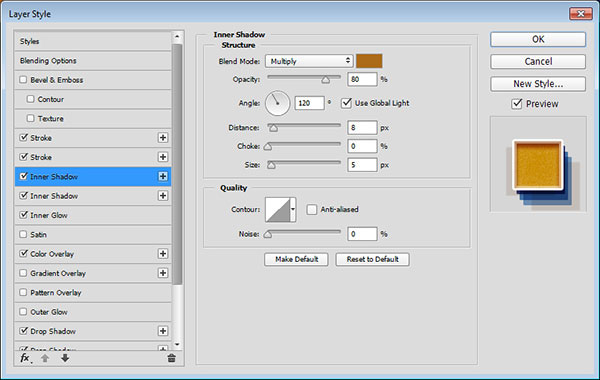The height and width of the screenshot is (380, 600).
Task: Enable the Contour sub-effect checkbox
Action: 31,99
